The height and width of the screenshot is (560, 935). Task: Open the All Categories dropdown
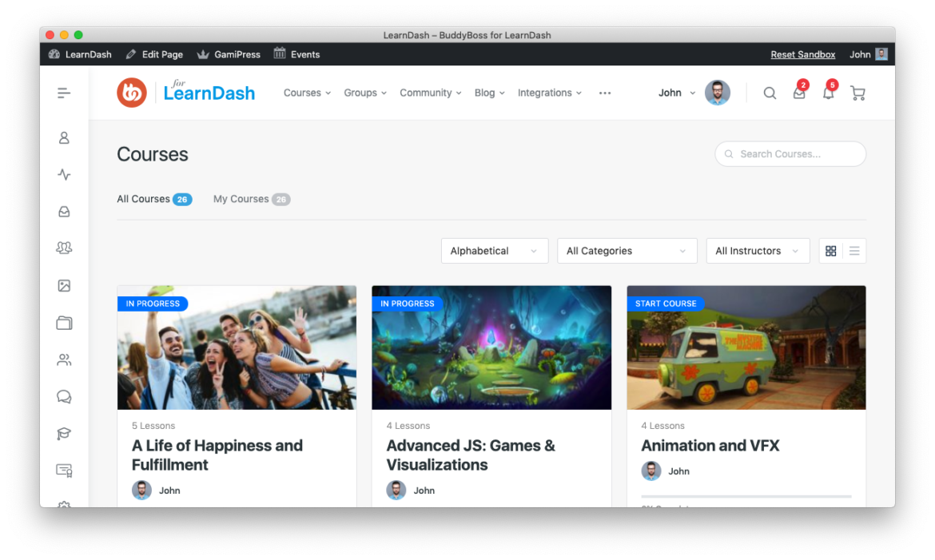pos(627,251)
